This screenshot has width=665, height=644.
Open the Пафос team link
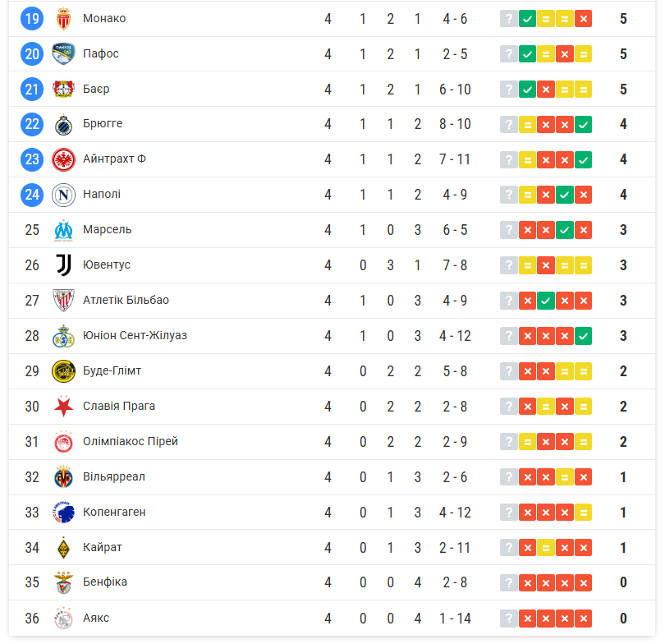pyautogui.click(x=101, y=53)
